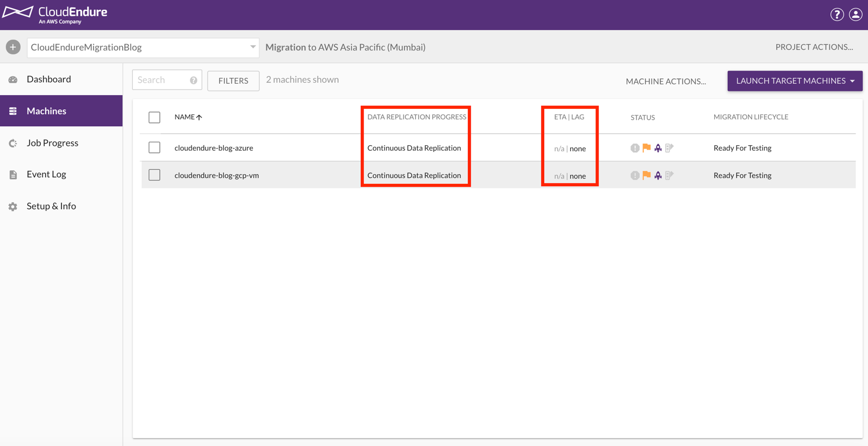Check the cloudendure-blog-azure row checkbox
This screenshot has height=446, width=868.
154,147
